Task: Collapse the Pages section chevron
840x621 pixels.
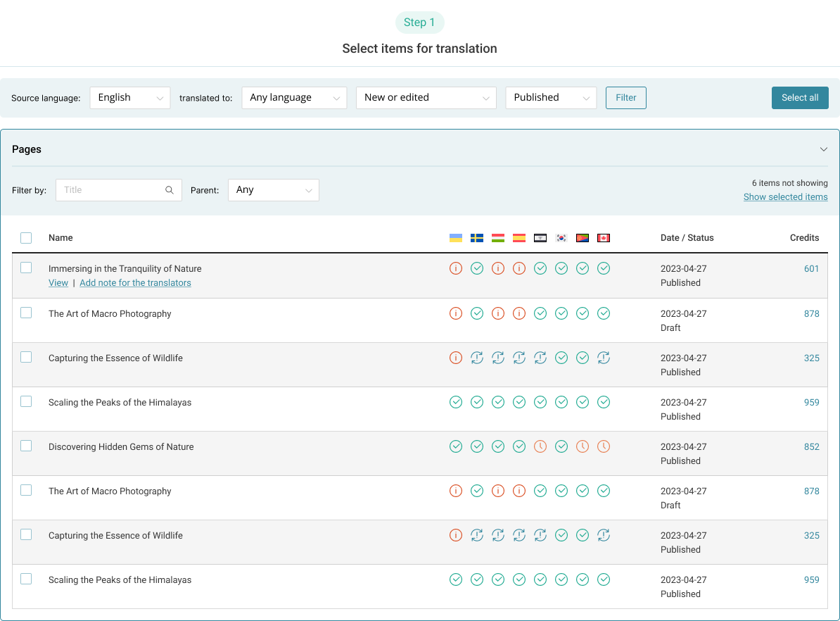Action: click(824, 149)
